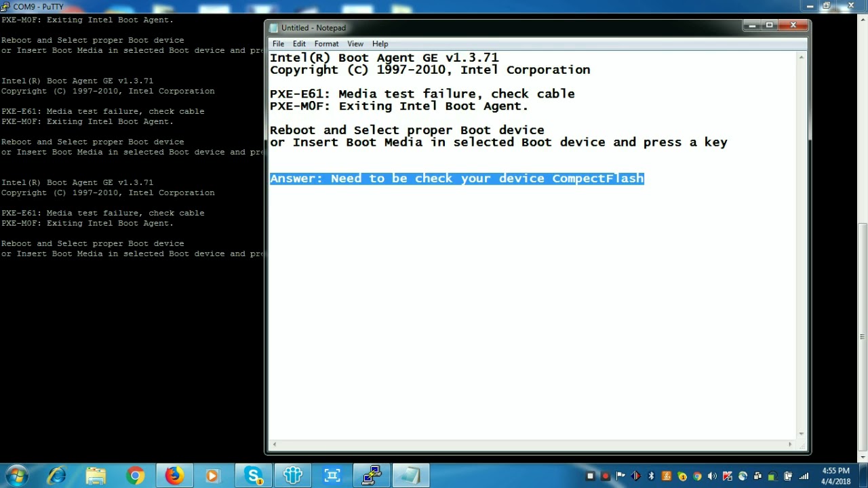Click "or Insert Boot Media" line in Notepad
Screen dimensions: 868x488
498,142
